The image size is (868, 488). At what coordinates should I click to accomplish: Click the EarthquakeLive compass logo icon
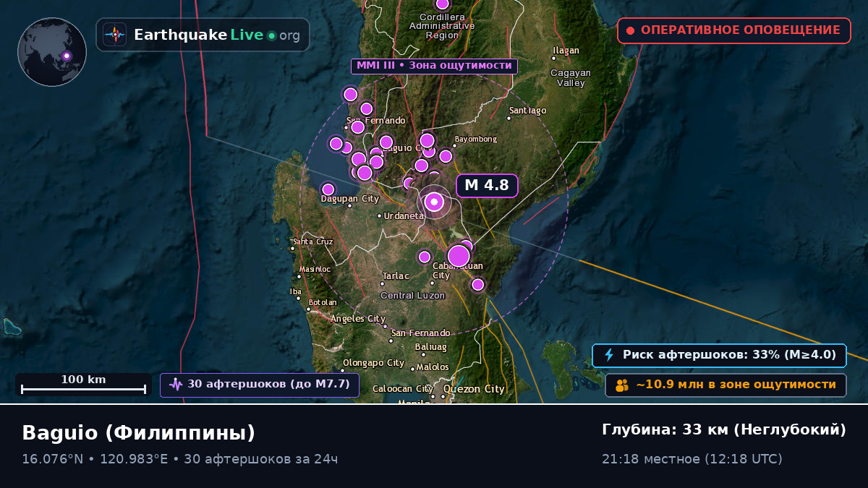point(115,35)
